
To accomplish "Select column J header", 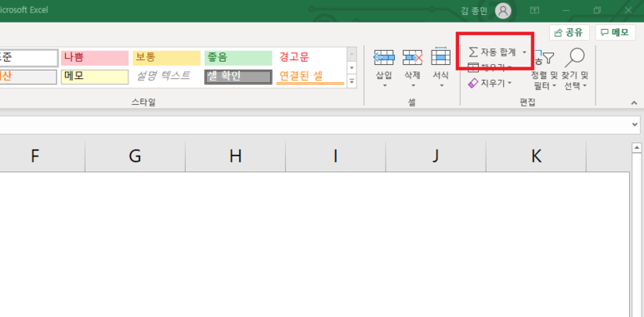I will tap(436, 156).
